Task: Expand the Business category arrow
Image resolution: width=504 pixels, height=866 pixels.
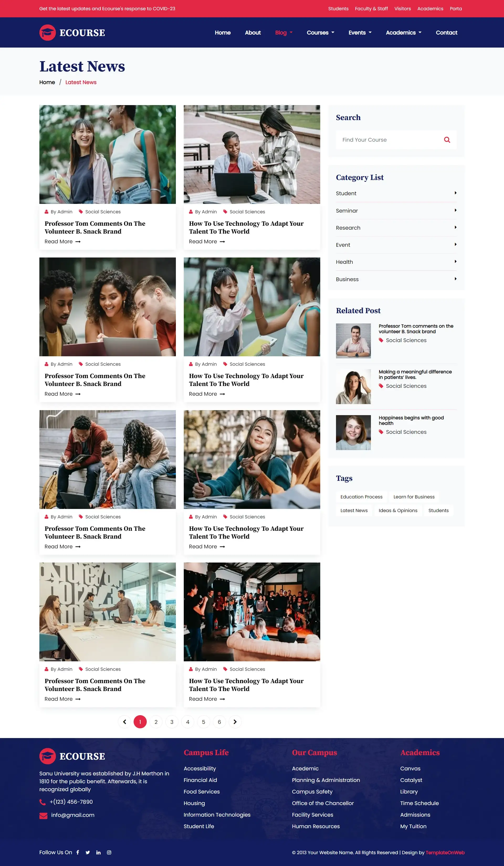Action: pos(455,279)
